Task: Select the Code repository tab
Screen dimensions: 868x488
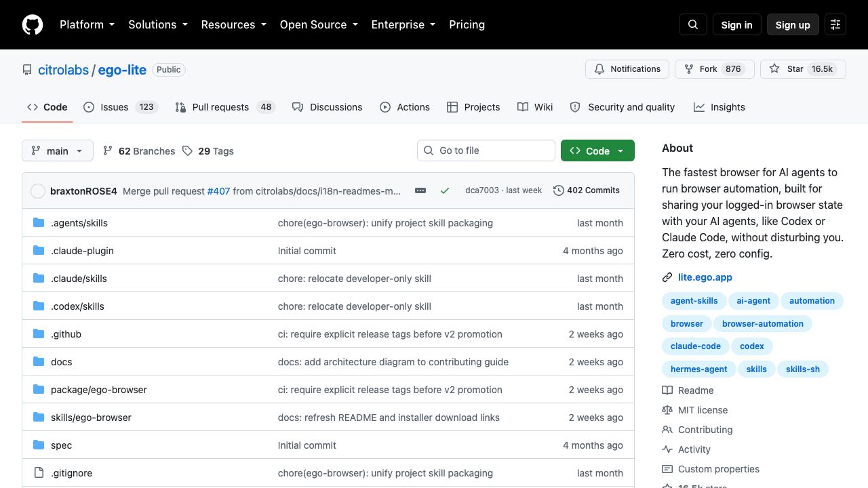Action: 47,107
